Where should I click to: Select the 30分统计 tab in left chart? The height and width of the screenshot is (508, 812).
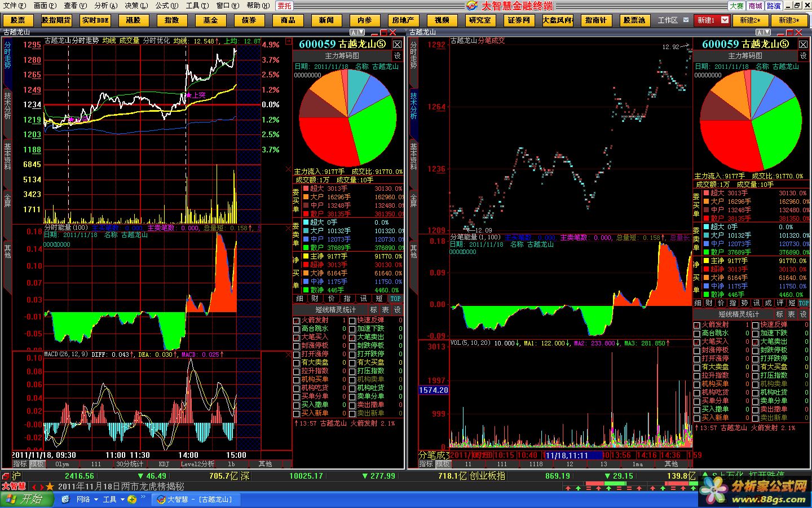coord(130,464)
